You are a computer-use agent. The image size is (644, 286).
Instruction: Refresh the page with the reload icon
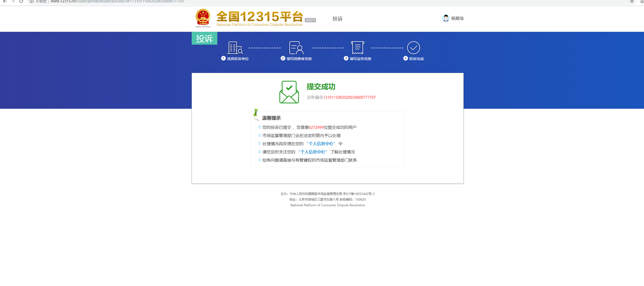(x=21, y=2)
